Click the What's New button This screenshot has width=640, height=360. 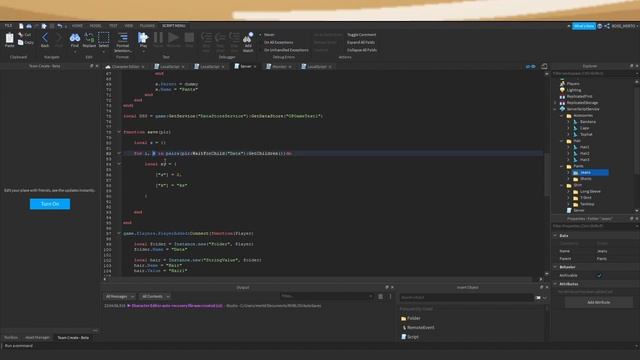click(x=584, y=26)
